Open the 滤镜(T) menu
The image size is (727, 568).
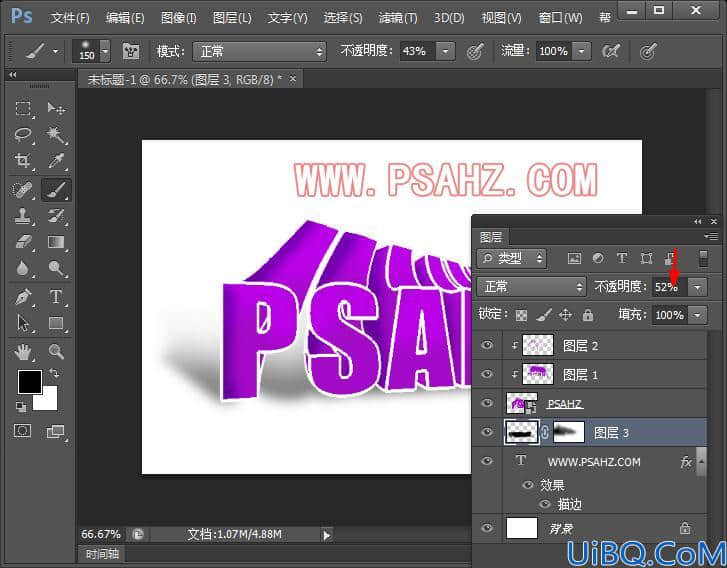[x=398, y=18]
